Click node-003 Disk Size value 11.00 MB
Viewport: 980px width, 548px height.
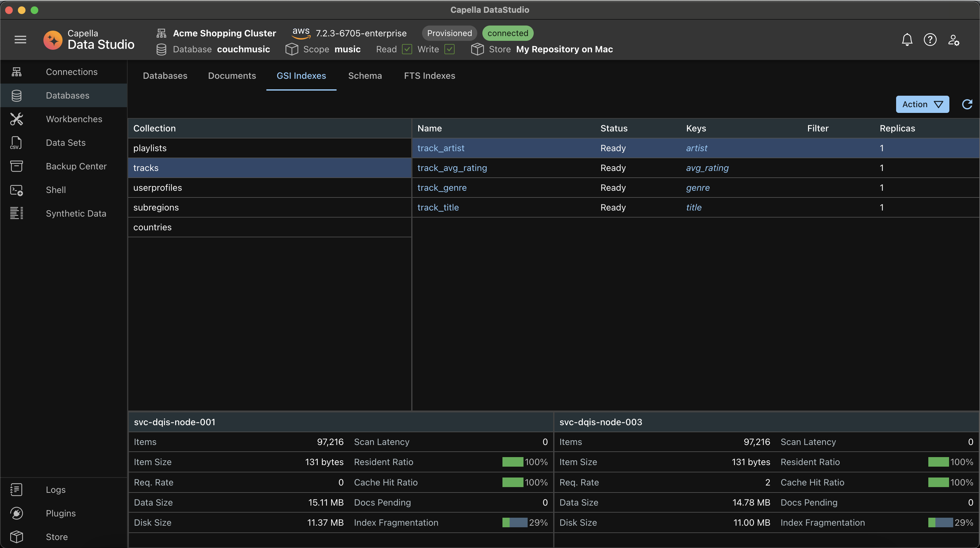[x=751, y=522]
